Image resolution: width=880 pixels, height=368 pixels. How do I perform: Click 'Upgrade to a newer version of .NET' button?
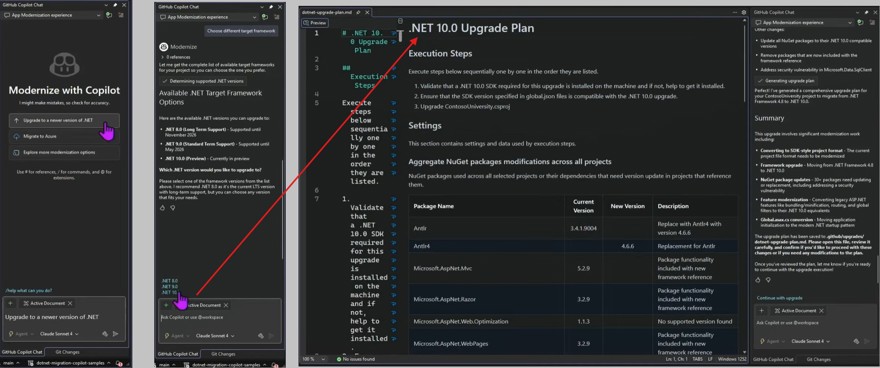[64, 121]
